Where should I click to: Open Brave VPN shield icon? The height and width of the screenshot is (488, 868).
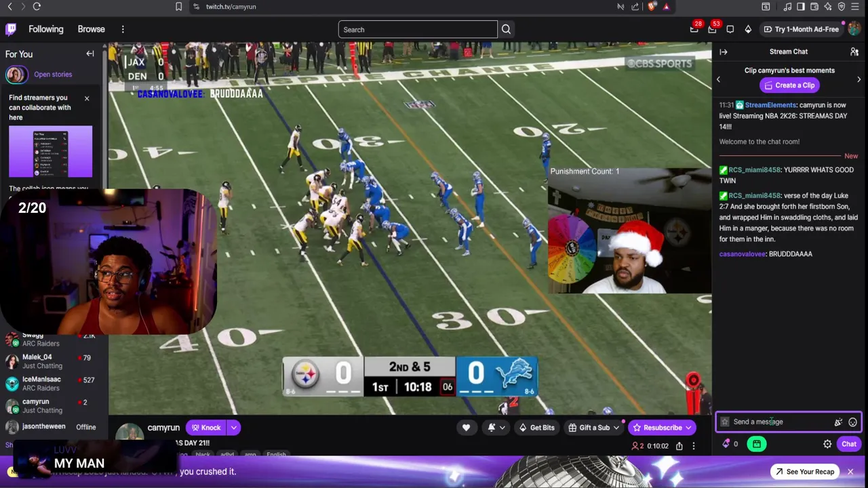coord(842,7)
